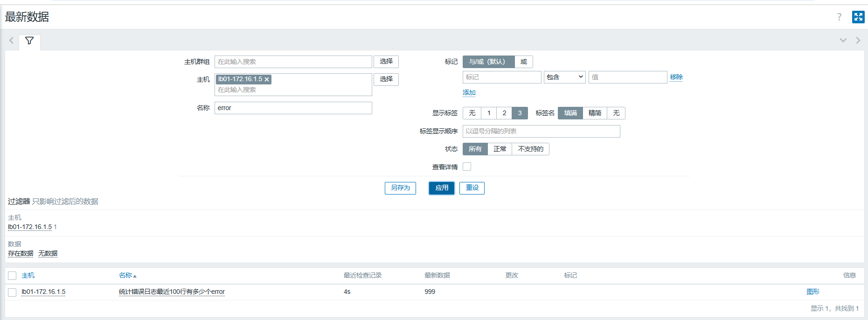Click the 名称 error input field
This screenshot has width=868, height=320.
[x=293, y=108]
